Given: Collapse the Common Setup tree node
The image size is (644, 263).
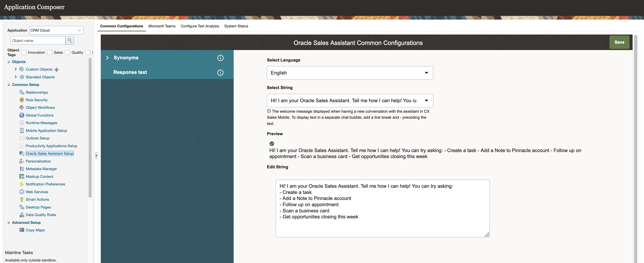Looking at the screenshot, I should click(x=9, y=85).
